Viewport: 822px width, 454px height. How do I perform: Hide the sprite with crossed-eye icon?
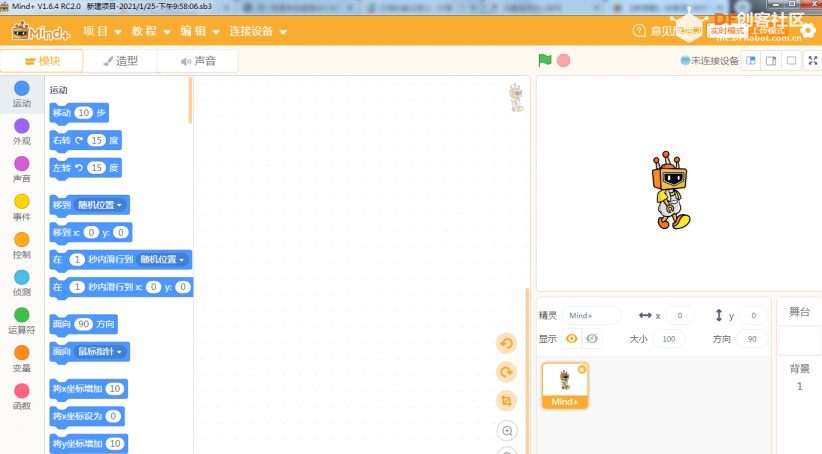(592, 339)
